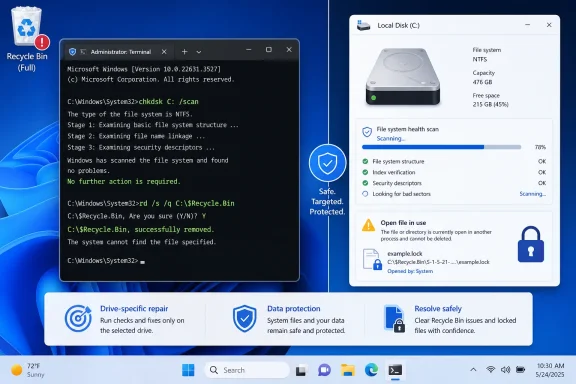Click the 476 GB capacity value
576x384 pixels.
pyautogui.click(x=482, y=82)
